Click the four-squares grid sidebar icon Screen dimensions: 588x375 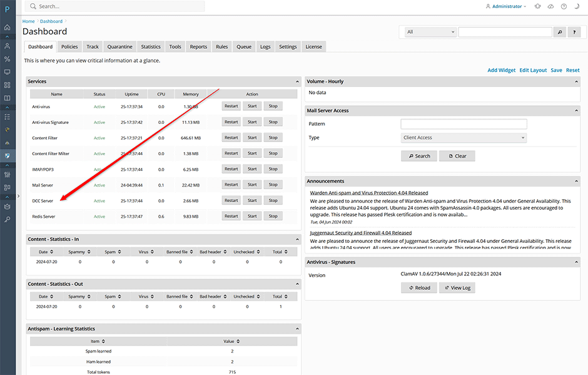pos(7,85)
